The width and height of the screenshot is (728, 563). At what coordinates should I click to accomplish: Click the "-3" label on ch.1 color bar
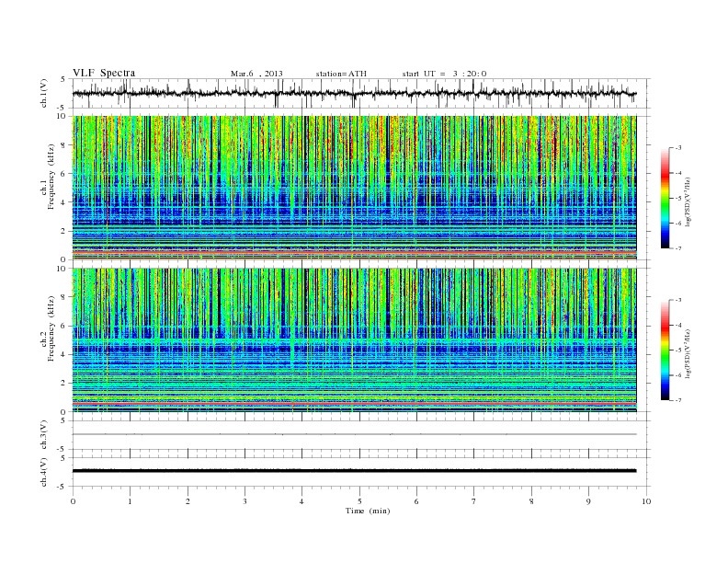(x=677, y=148)
